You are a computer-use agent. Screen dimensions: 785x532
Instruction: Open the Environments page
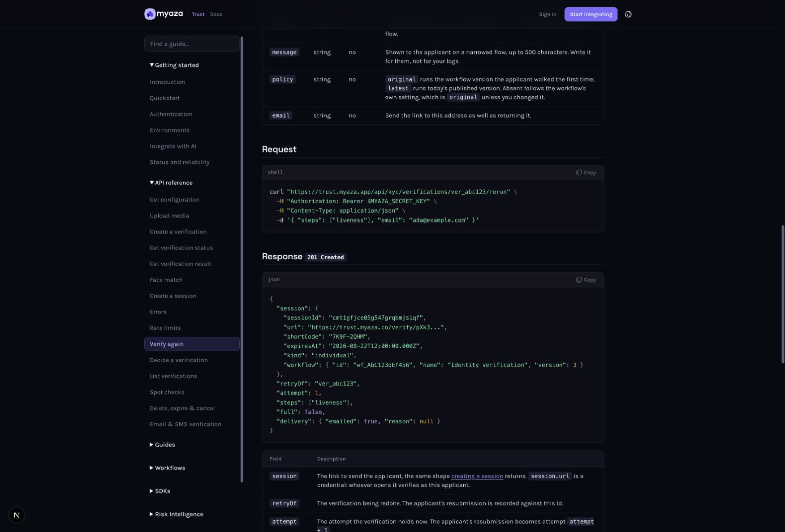coord(169,130)
